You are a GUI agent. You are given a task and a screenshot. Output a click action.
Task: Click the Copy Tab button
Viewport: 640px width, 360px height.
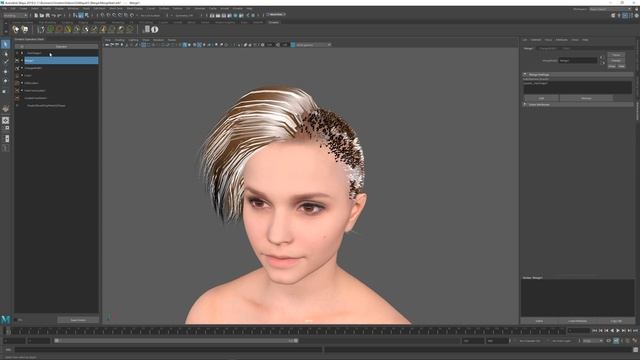[616, 321]
